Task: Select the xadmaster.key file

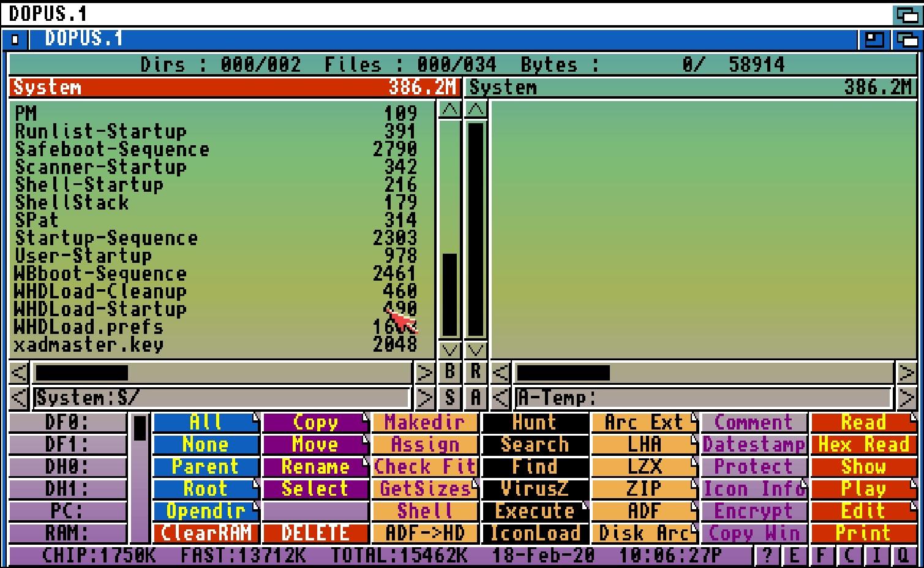Action: click(x=216, y=344)
